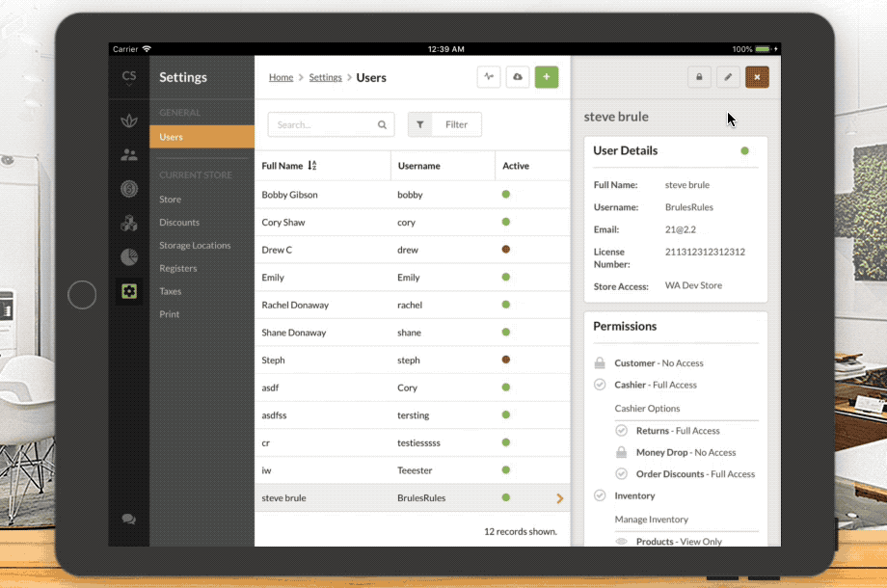887x588 pixels.
Task: Open the CS account menu
Action: [129, 77]
